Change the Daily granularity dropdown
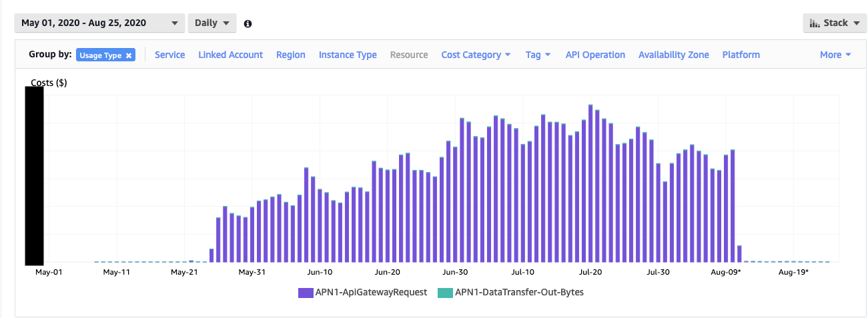The width and height of the screenshot is (868, 318). tap(212, 23)
